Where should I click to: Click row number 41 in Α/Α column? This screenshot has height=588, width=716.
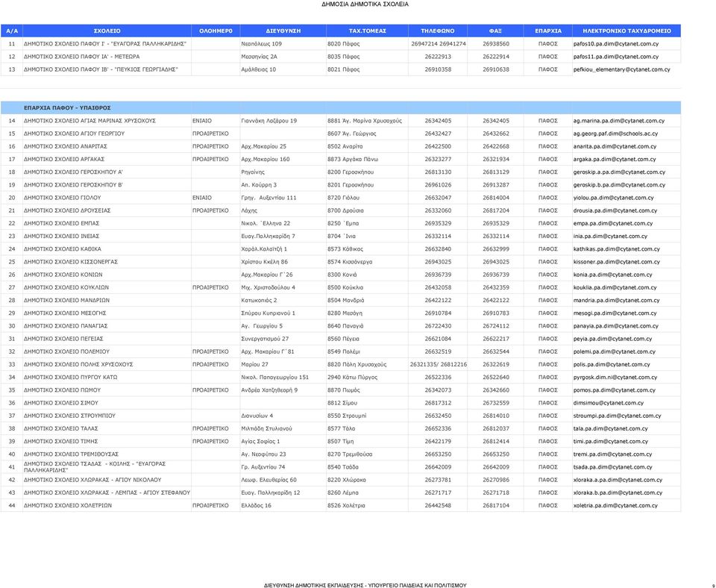[12, 467]
